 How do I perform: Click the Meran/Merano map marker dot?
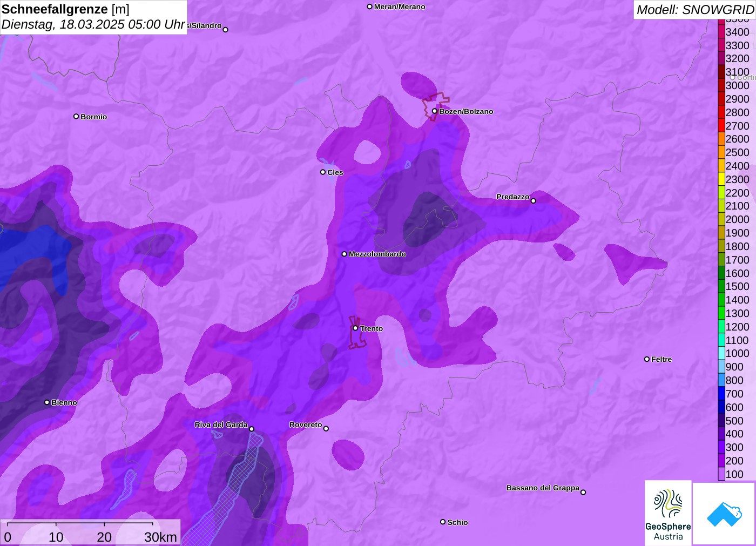click(369, 6)
